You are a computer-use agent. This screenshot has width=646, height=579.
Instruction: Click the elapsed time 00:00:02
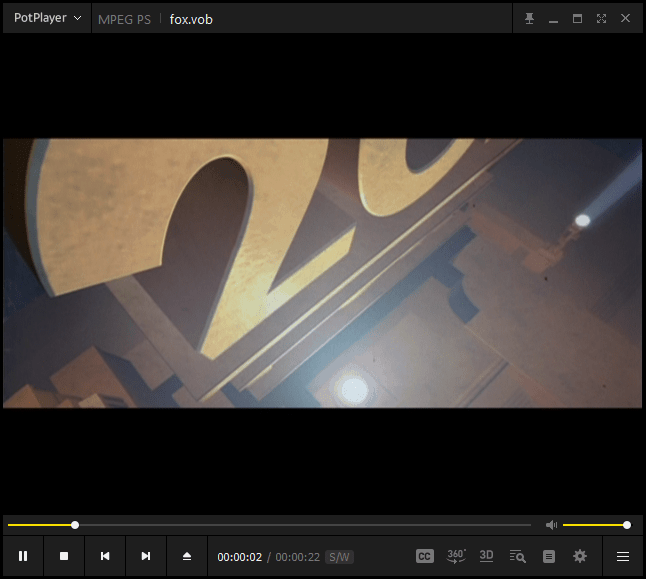[239, 557]
